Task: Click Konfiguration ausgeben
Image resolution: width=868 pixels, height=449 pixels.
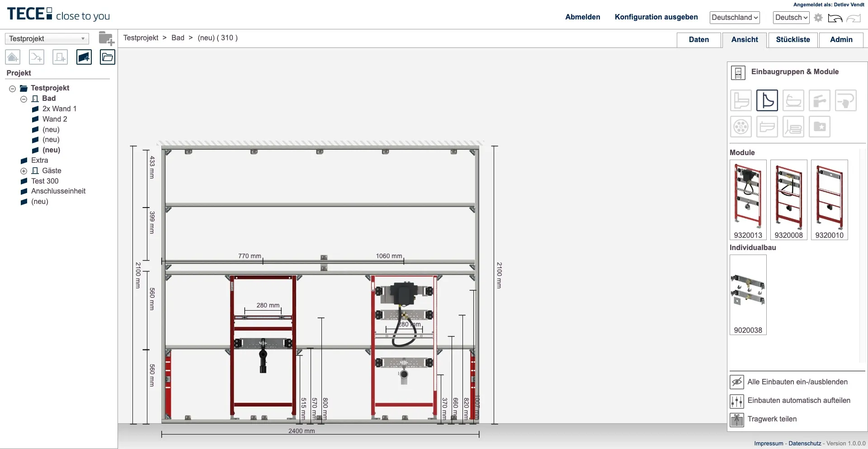Action: coord(656,17)
